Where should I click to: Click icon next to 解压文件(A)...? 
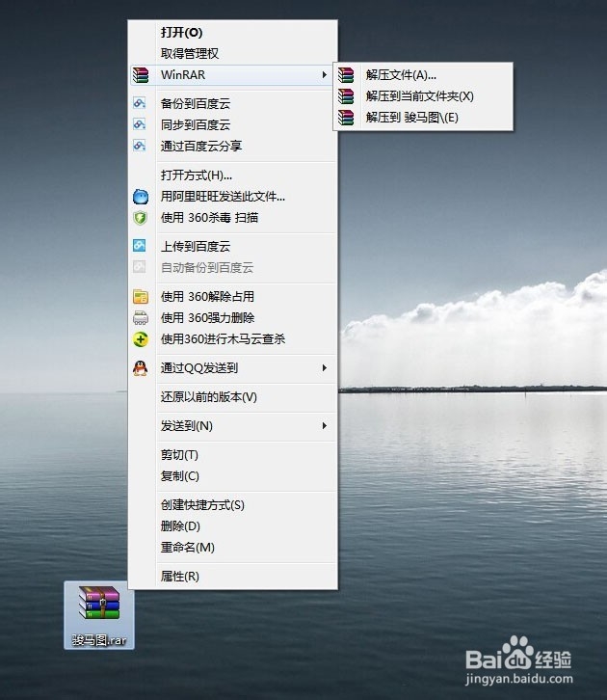346,75
